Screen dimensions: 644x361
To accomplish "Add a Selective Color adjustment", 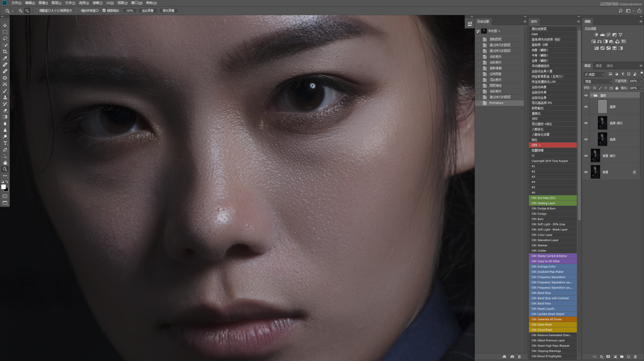I will 614,48.
